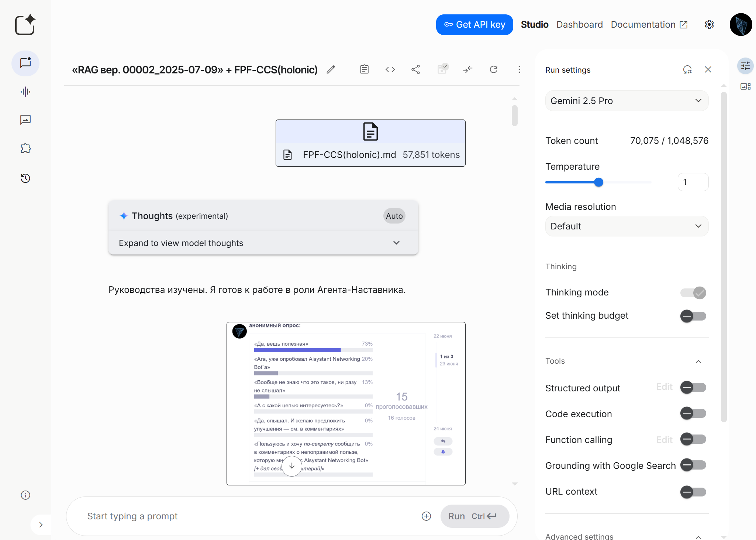Adjust the Temperature slider handle
Screen dimensions: 756x540
598,182
